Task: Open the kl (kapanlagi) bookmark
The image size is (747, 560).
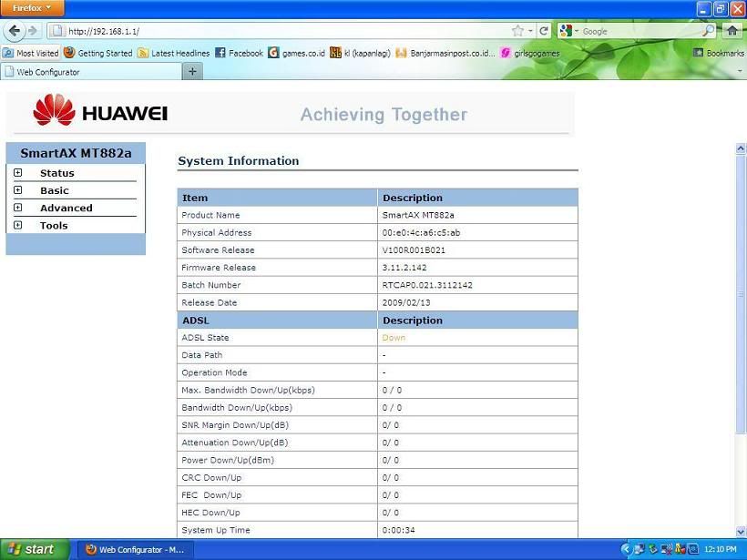Action: pos(360,53)
